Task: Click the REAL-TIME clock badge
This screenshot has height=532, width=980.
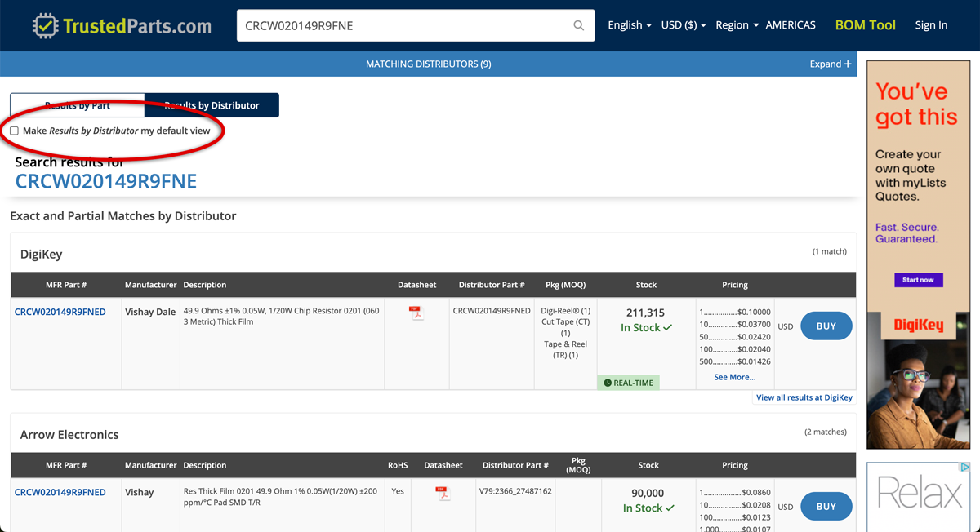Action: tap(628, 383)
